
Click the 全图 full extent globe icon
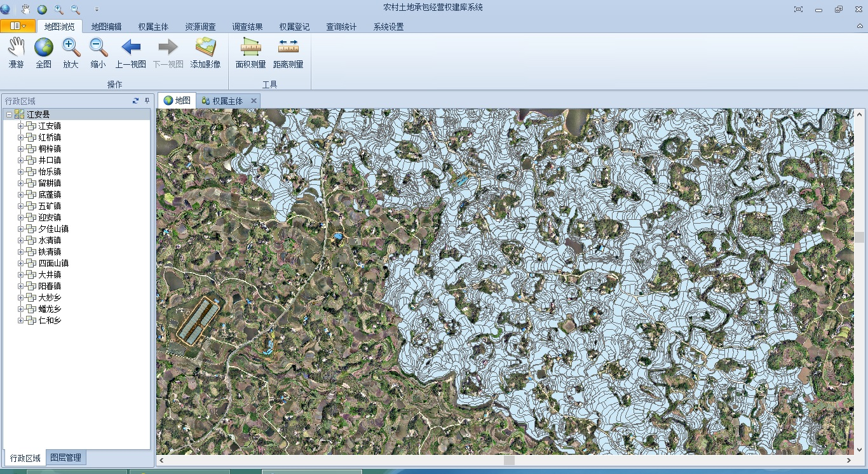tap(43, 53)
